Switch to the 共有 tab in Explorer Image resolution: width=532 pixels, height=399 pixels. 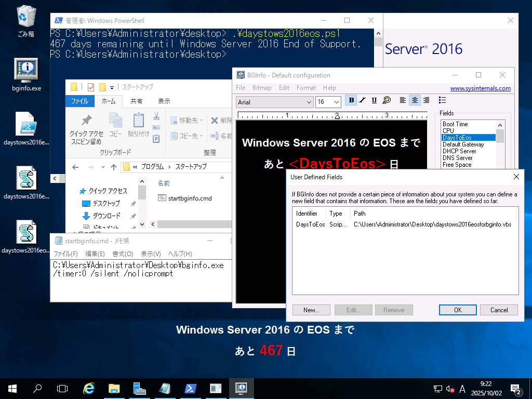[136, 101]
